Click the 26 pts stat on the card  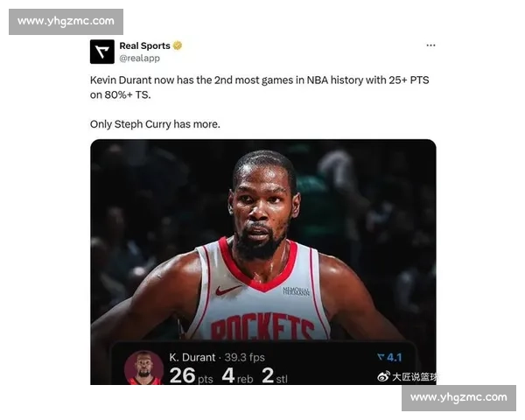click(191, 375)
